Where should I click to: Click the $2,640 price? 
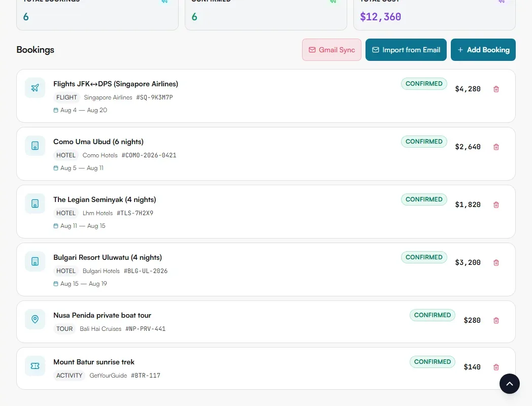click(x=468, y=147)
